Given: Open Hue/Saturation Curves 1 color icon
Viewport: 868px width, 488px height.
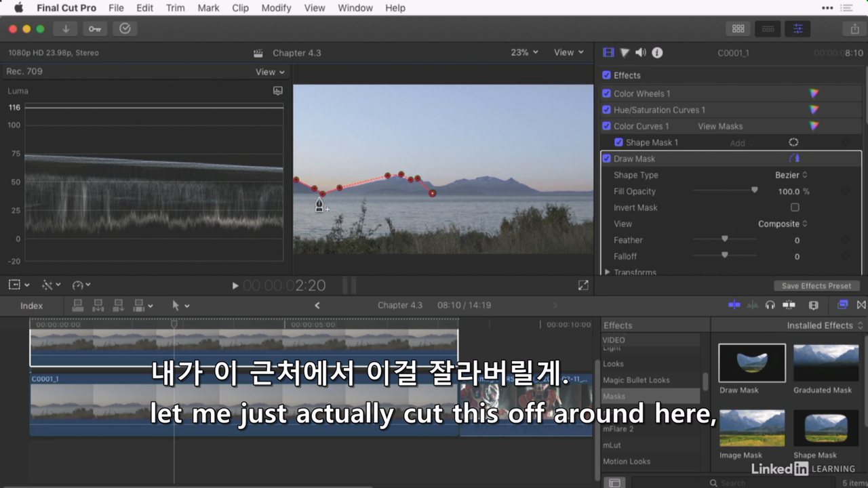Looking at the screenshot, I should coord(814,110).
